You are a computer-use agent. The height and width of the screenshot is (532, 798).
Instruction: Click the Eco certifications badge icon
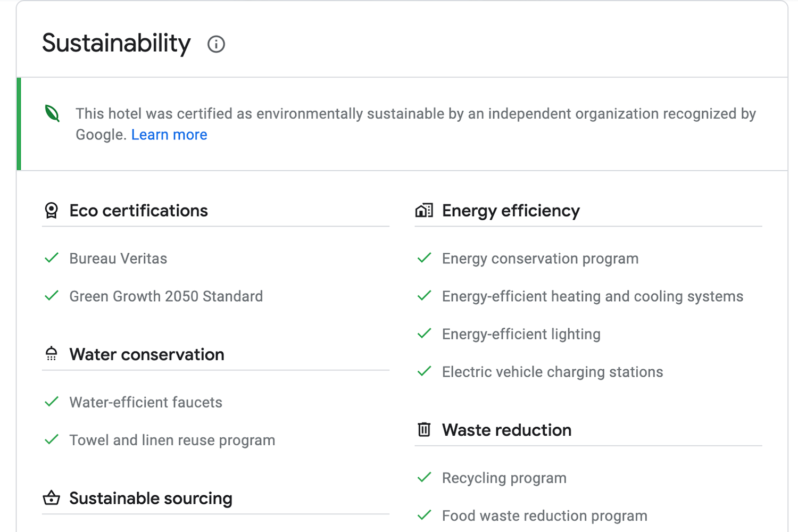[52, 211]
